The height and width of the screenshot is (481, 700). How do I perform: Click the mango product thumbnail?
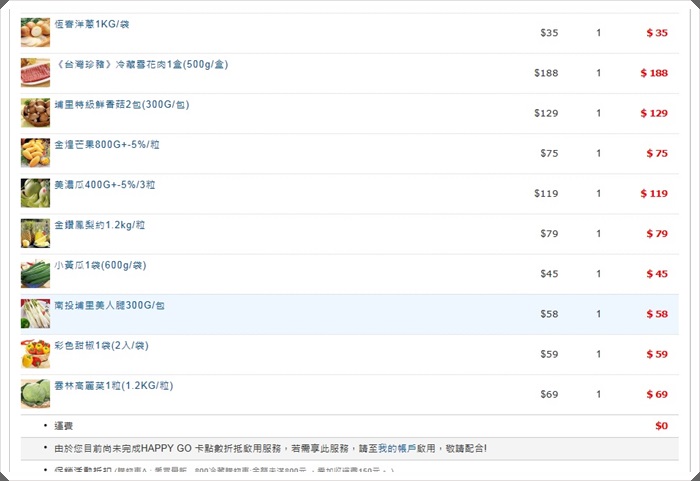tap(35, 153)
